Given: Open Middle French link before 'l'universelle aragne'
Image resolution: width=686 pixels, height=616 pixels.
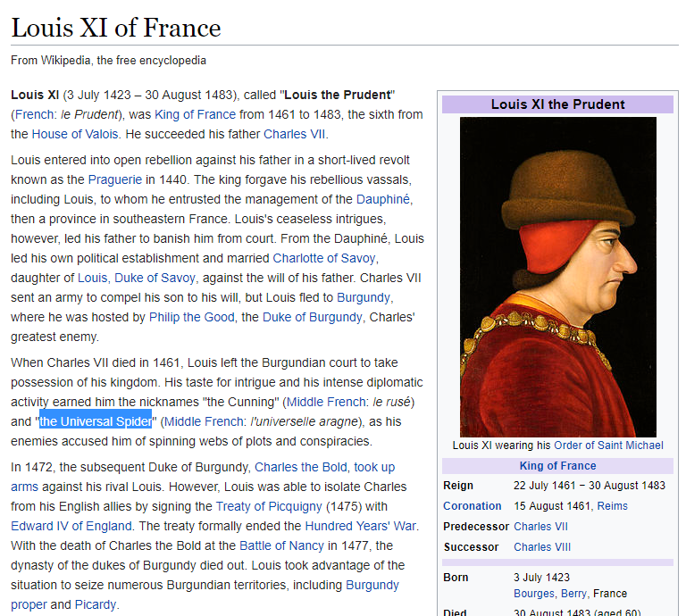Looking at the screenshot, I should pyautogui.click(x=204, y=422).
